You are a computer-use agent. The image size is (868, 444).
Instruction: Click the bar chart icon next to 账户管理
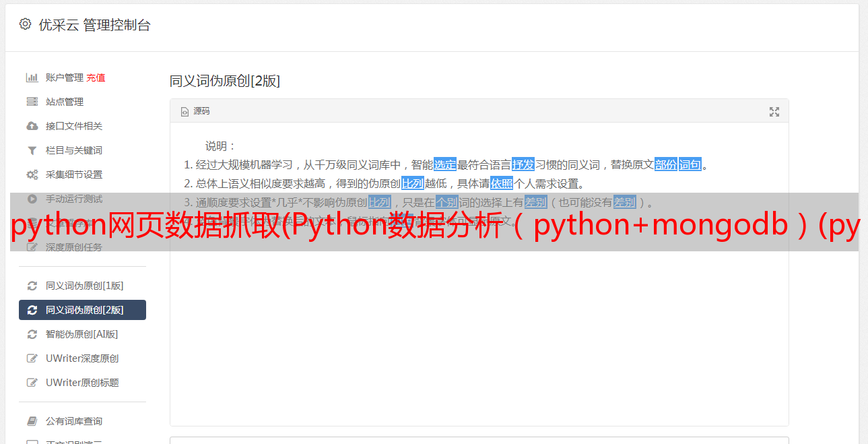pos(32,77)
